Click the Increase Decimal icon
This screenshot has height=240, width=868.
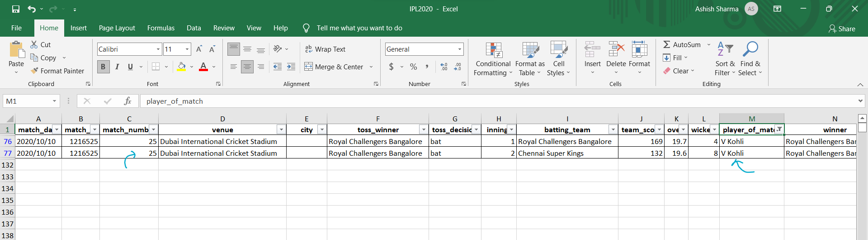tap(444, 67)
